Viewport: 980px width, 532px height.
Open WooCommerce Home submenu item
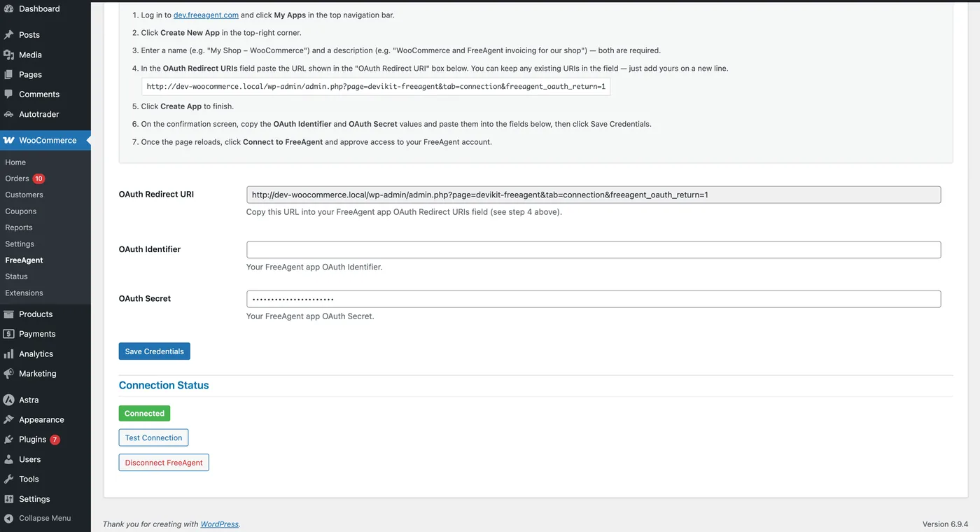15,162
